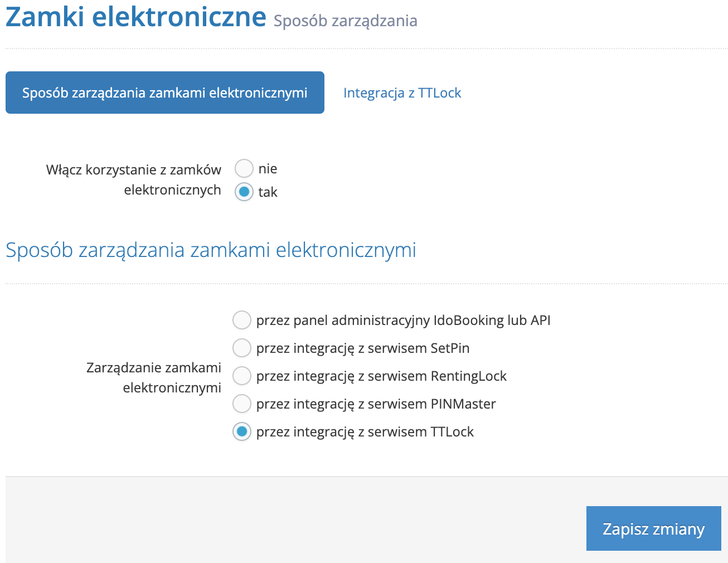728x563 pixels.
Task: Click the label 'Włącz korzystanie z zamków elektronicznych'
Action: click(134, 179)
